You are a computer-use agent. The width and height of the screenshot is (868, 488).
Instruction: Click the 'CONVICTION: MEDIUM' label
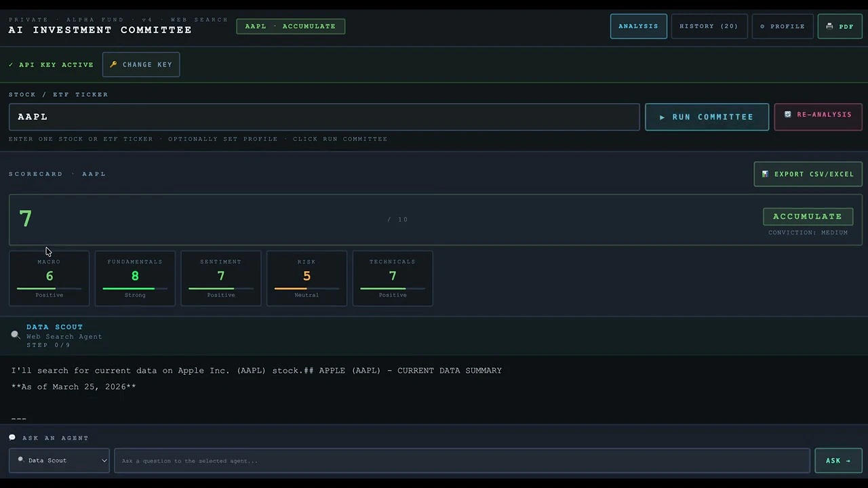808,232
